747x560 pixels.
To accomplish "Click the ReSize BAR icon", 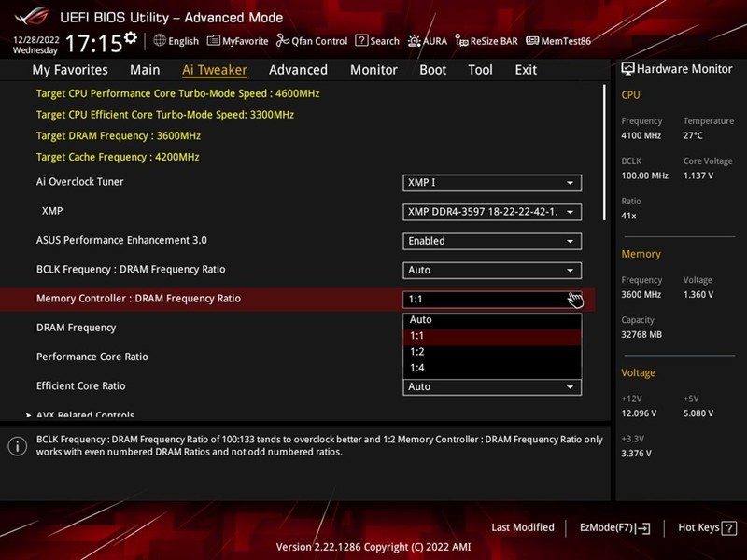I will tap(486, 41).
